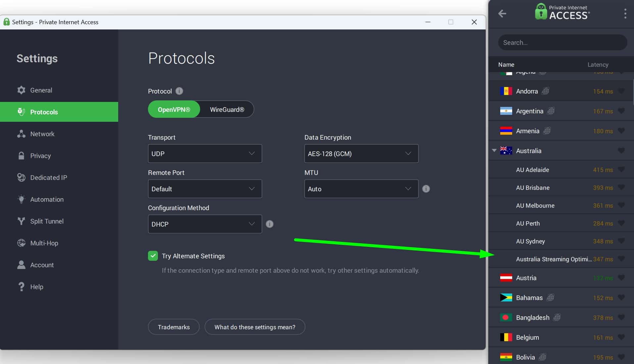634x364 pixels.
Task: Click the Help question mark icon
Action: point(21,287)
